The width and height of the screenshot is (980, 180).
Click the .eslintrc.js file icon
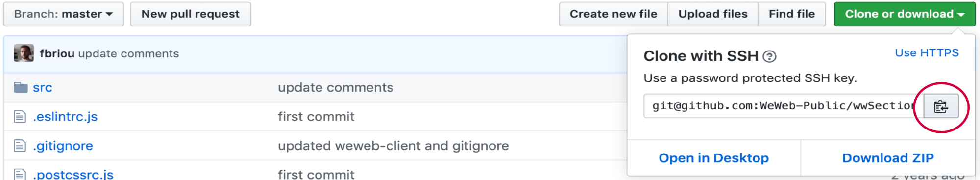20,117
